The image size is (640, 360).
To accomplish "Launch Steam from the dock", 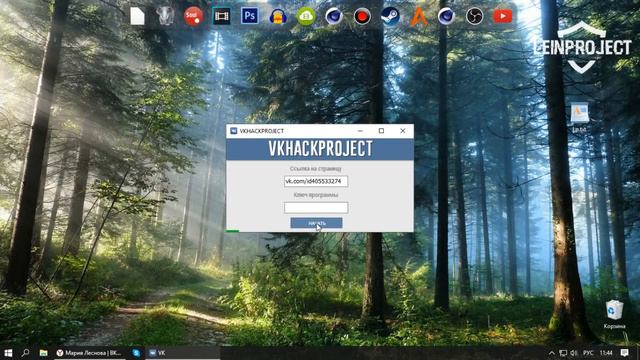I will tap(390, 16).
